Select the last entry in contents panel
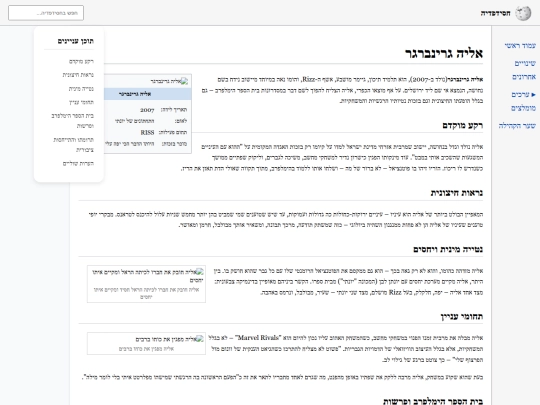Screen dimensions: 540x405 click(78, 164)
